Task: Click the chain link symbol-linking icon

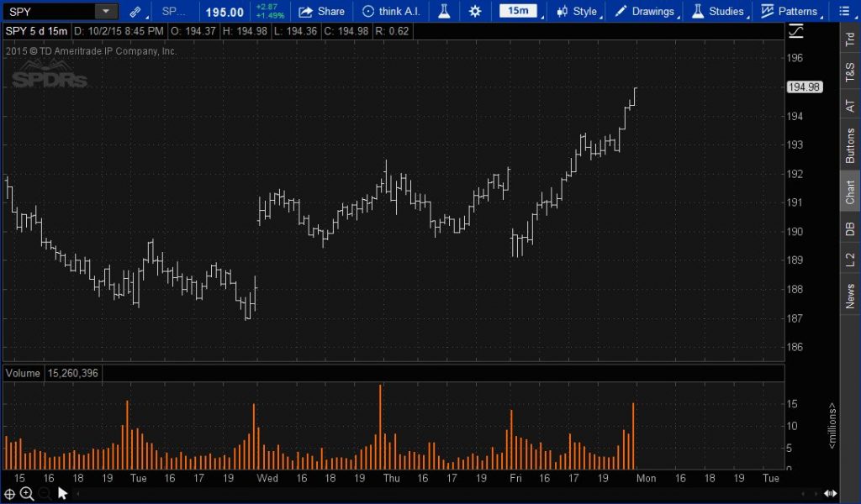Action: tap(135, 12)
